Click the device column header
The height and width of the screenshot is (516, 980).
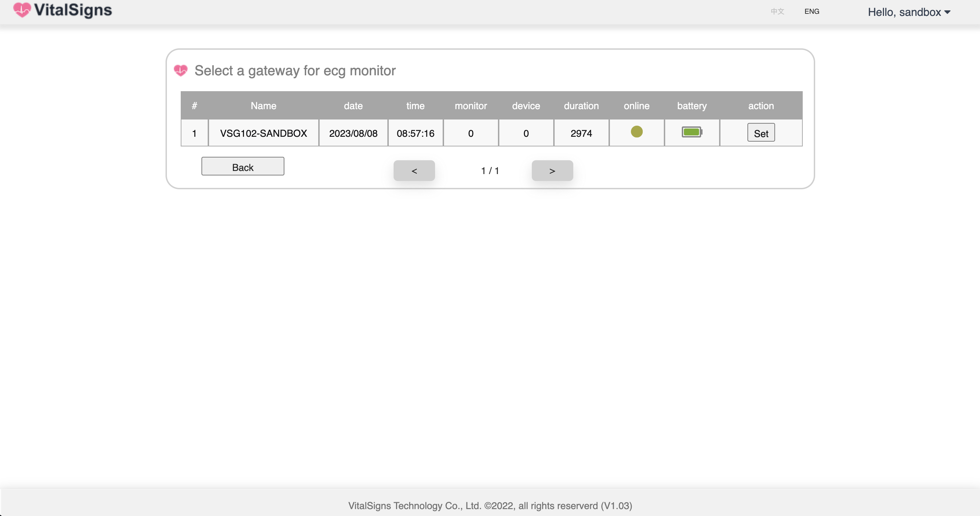pos(526,106)
